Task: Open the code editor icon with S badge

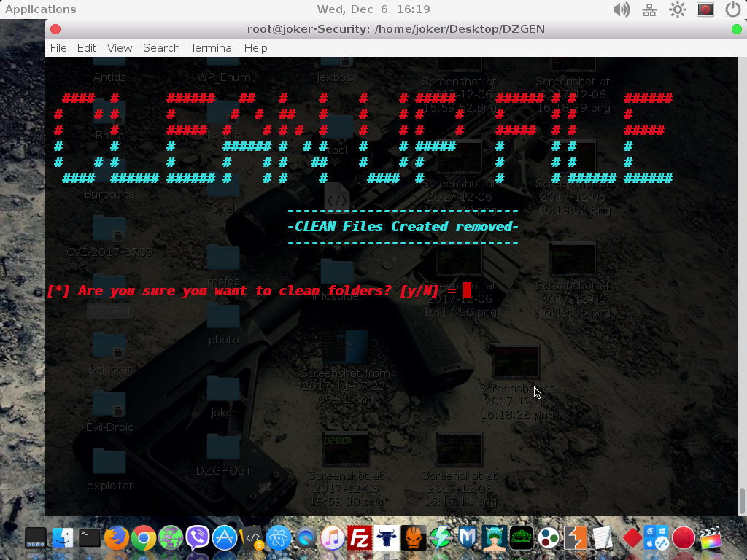Action: click(252, 538)
